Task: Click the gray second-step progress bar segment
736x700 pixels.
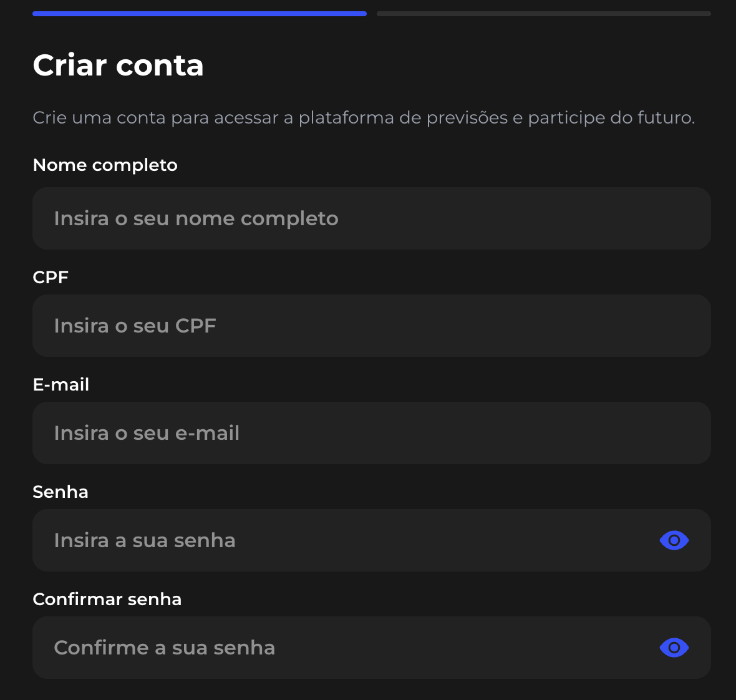Action: (x=544, y=14)
